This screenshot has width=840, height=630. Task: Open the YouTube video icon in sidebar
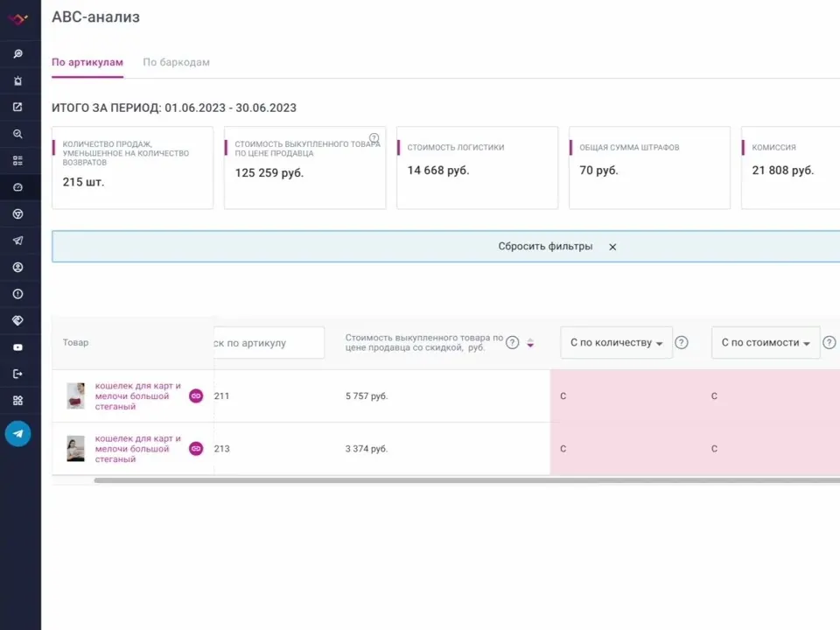pyautogui.click(x=17, y=347)
